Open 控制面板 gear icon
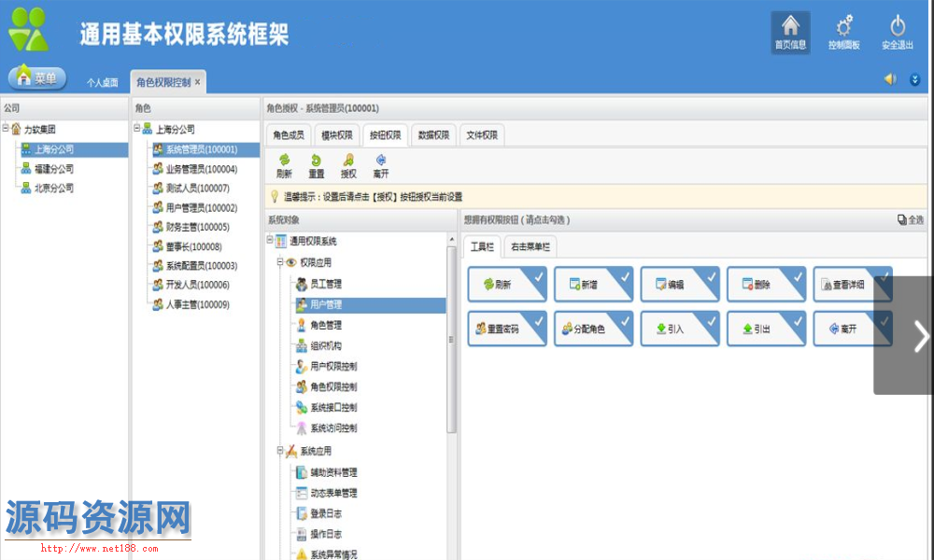The width and height of the screenshot is (934, 560). point(843,32)
